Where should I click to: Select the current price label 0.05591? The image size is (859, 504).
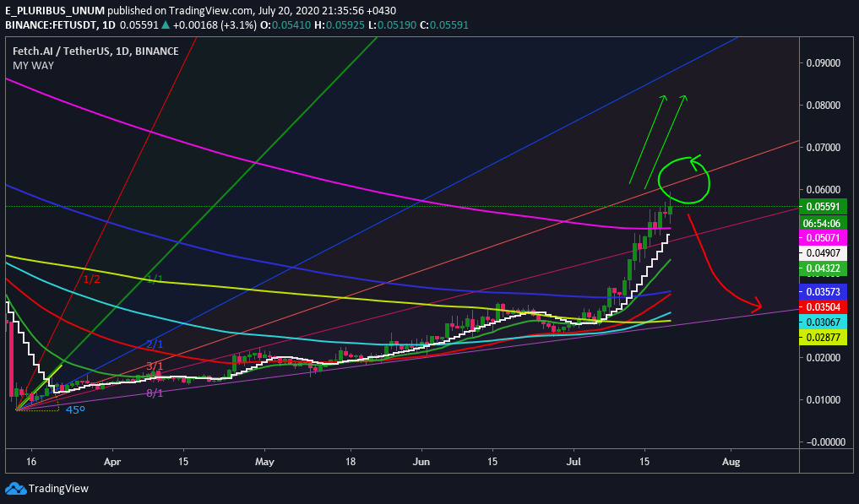pyautogui.click(x=824, y=207)
